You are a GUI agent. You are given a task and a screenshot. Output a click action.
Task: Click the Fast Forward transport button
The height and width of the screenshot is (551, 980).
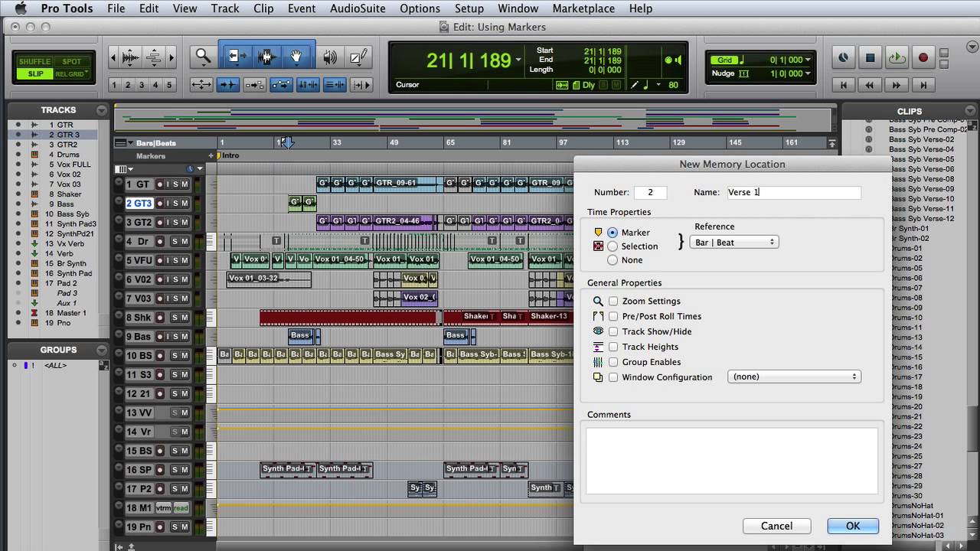tap(897, 85)
